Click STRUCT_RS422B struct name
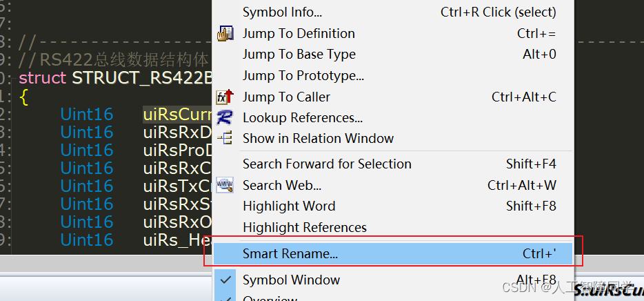Viewport: 644px width, 301px height. click(142, 79)
